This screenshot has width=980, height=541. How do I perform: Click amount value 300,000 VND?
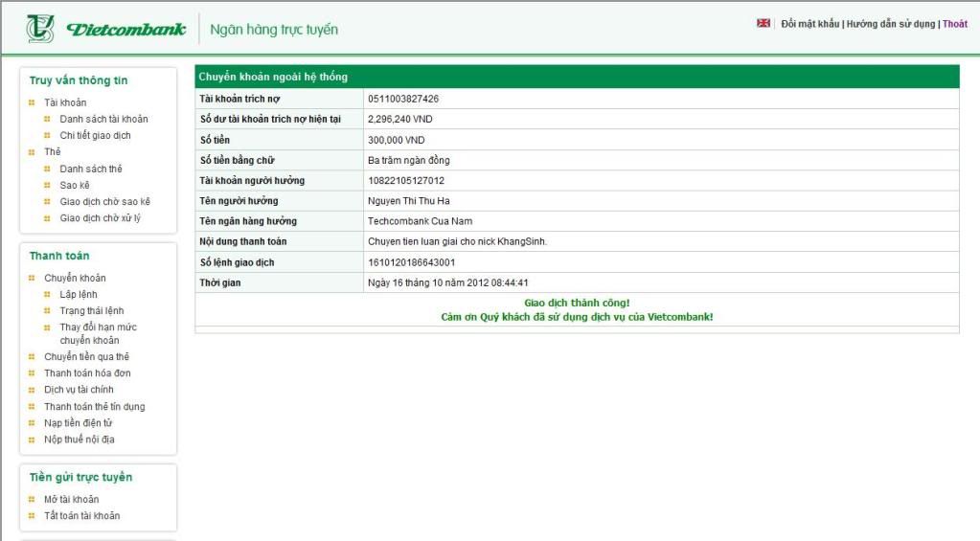(397, 140)
